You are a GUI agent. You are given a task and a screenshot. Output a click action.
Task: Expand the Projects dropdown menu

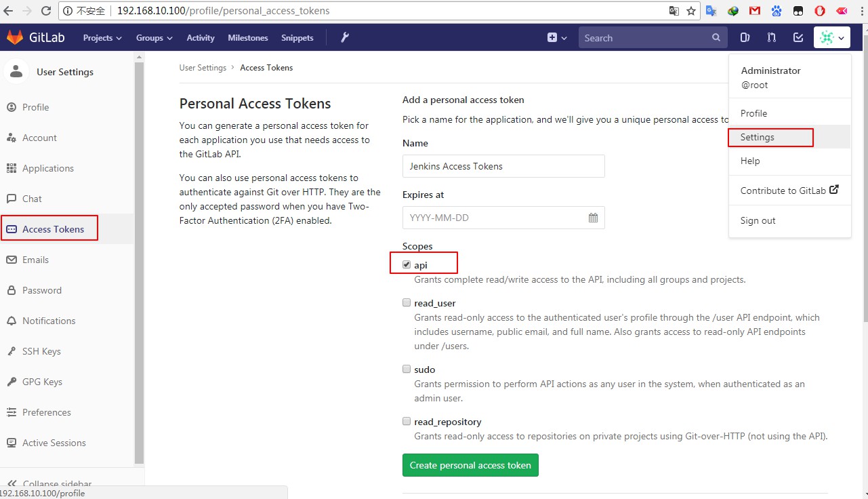pyautogui.click(x=102, y=38)
